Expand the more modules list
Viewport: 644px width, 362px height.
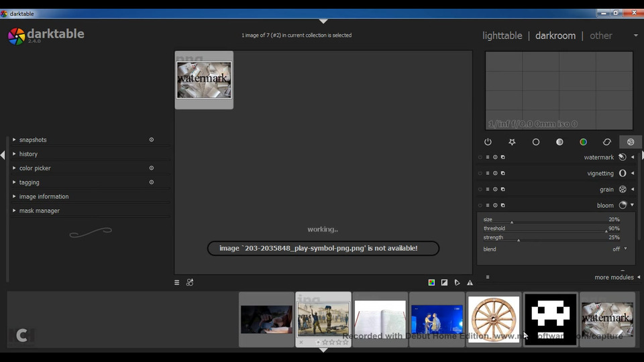(x=614, y=278)
